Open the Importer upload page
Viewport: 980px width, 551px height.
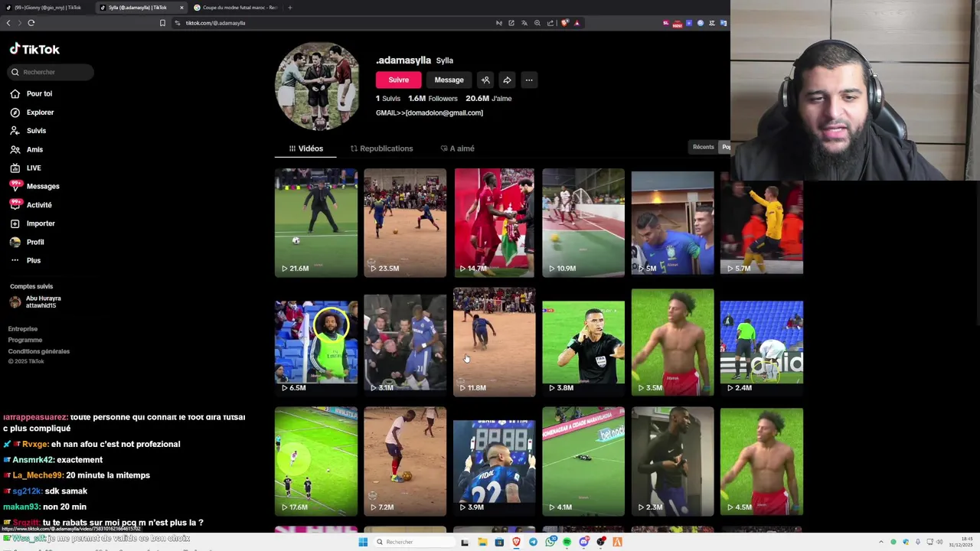point(33,223)
